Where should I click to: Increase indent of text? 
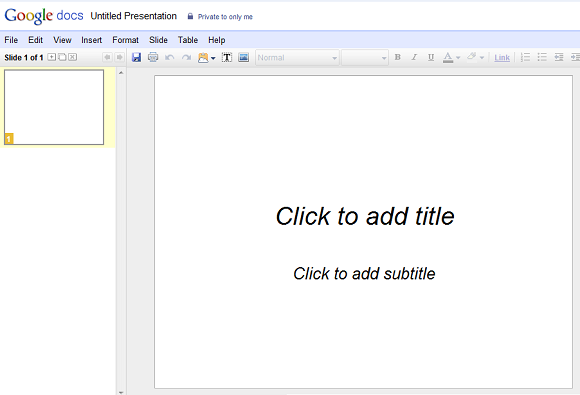(x=575, y=57)
